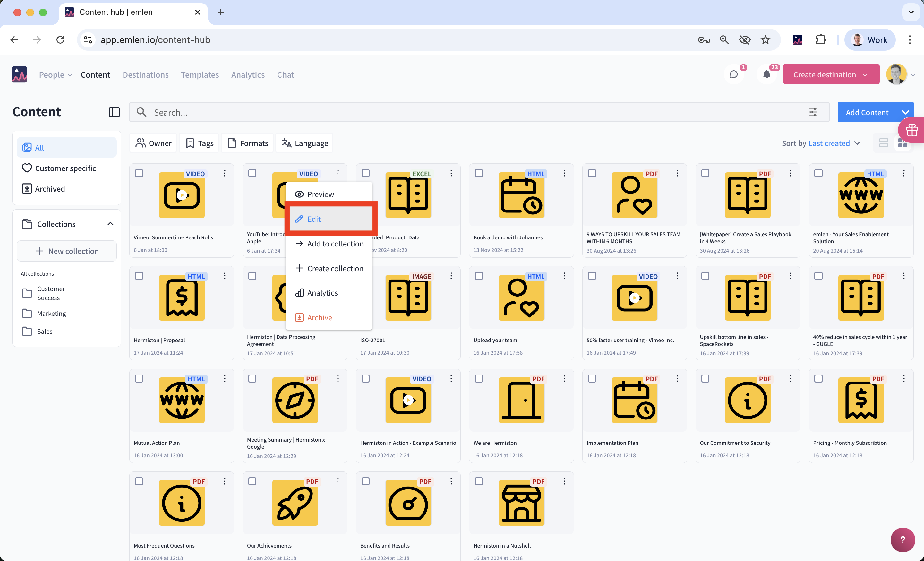
Task: Toggle the sidebar panel collapse icon
Action: click(114, 112)
